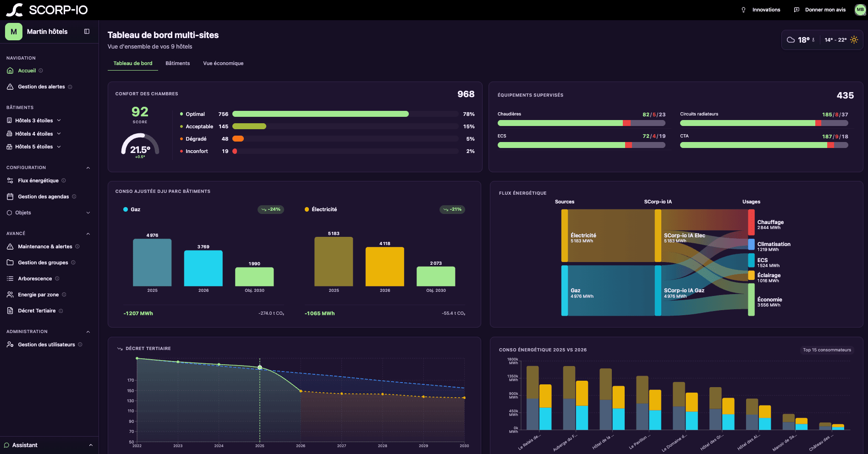Viewport: 868px width, 454px height.
Task: Open Gestion des alertes warning icon
Action: 10,87
